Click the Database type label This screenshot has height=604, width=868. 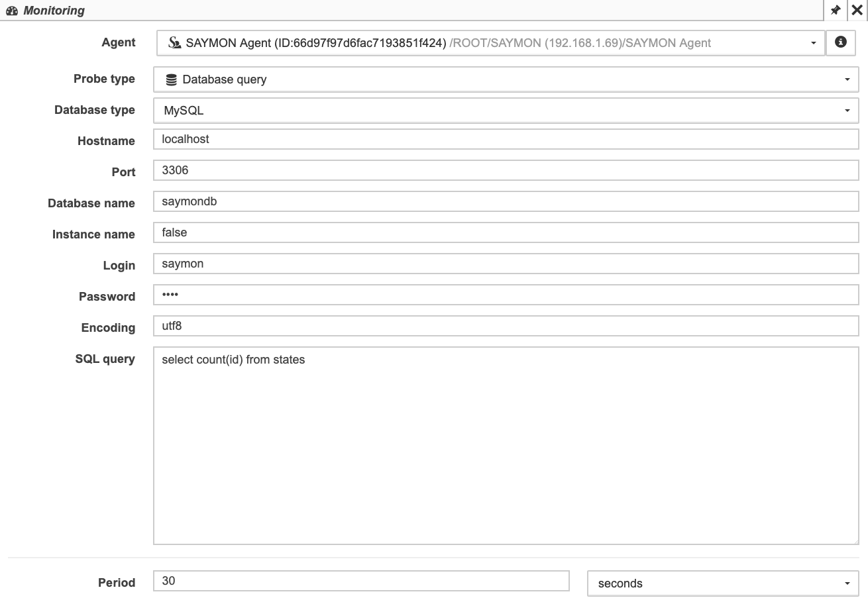[x=95, y=110]
